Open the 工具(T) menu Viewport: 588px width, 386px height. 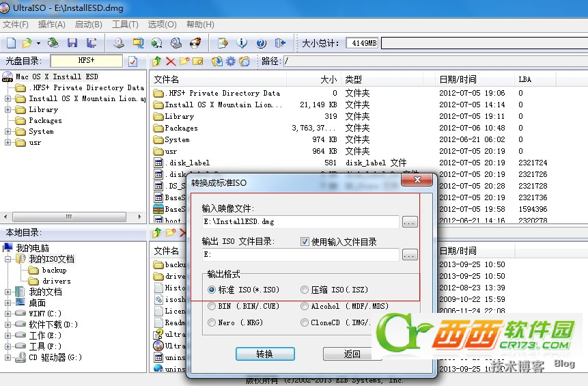125,25
